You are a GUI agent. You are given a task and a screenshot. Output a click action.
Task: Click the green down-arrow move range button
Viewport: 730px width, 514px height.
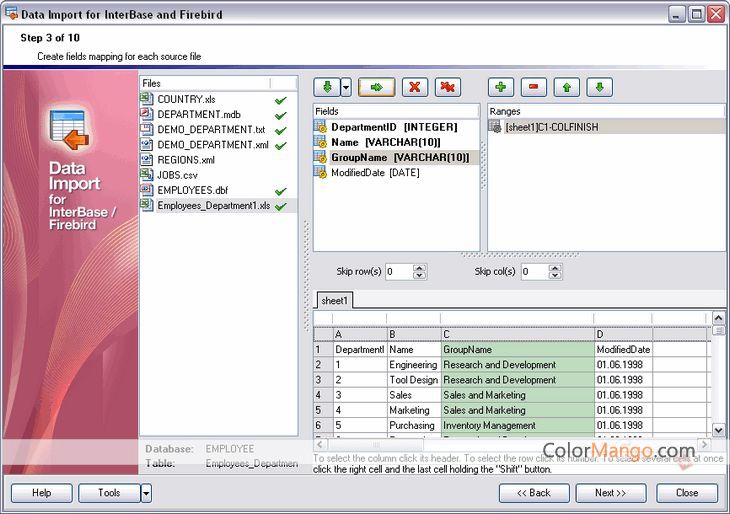pos(600,87)
